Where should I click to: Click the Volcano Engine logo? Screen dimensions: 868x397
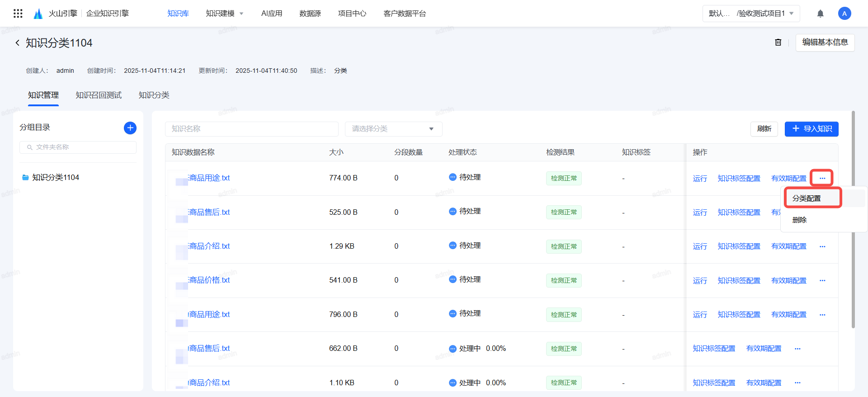point(38,14)
